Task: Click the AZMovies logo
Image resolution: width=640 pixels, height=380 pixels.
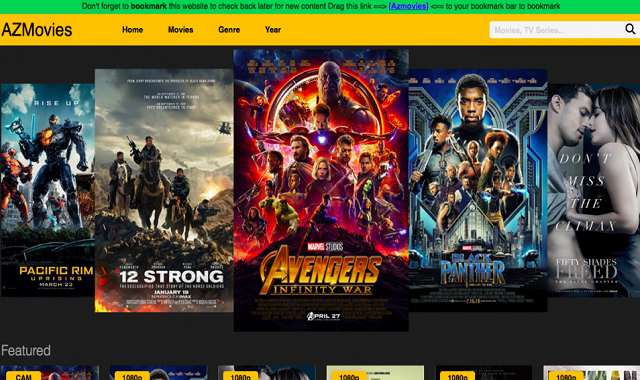Action: (37, 30)
